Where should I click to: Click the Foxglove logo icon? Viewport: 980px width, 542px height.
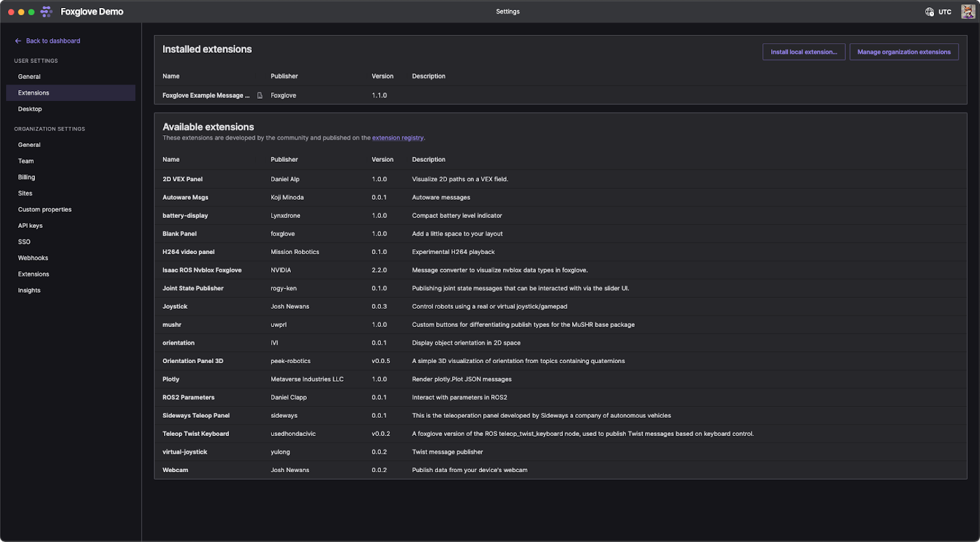click(x=46, y=12)
